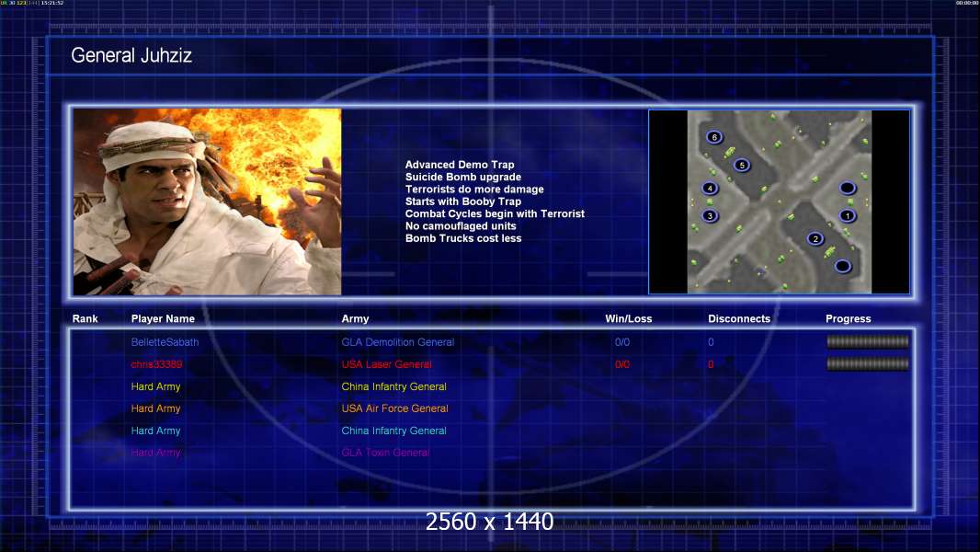Image resolution: width=980 pixels, height=552 pixels.
Task: Click chris33389's red 0/0 win/loss value
Action: 621,364
